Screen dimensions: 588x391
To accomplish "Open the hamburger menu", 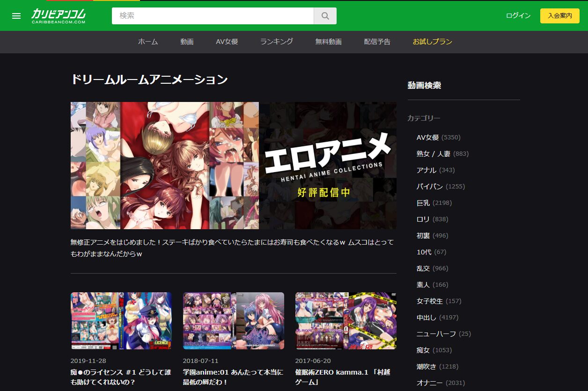I will click(16, 16).
